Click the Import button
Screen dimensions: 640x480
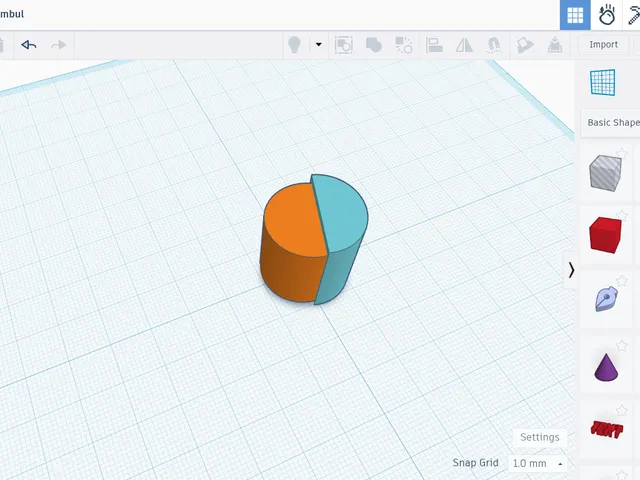point(603,44)
